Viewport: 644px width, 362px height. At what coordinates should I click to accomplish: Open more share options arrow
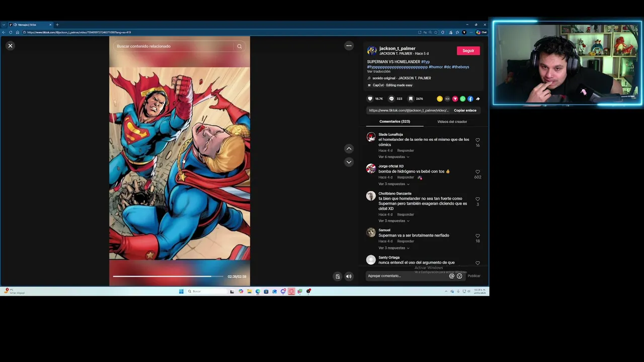(x=477, y=99)
